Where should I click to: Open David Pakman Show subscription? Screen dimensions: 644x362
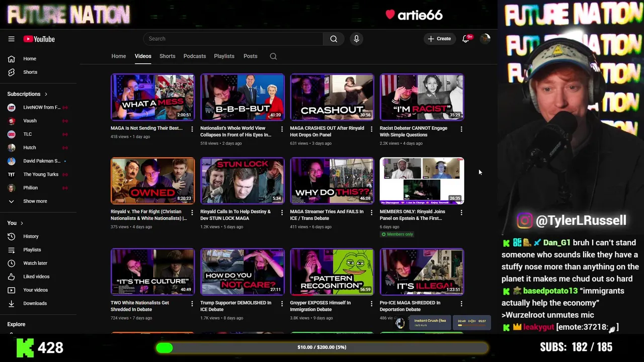point(38,161)
